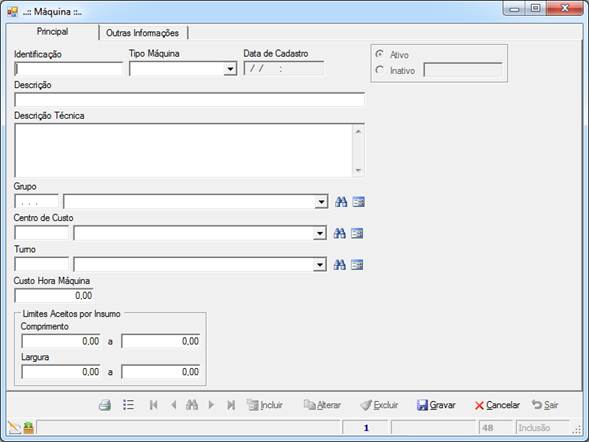Click the Turno code field
Image resolution: width=589 pixels, height=442 pixels.
[41, 265]
